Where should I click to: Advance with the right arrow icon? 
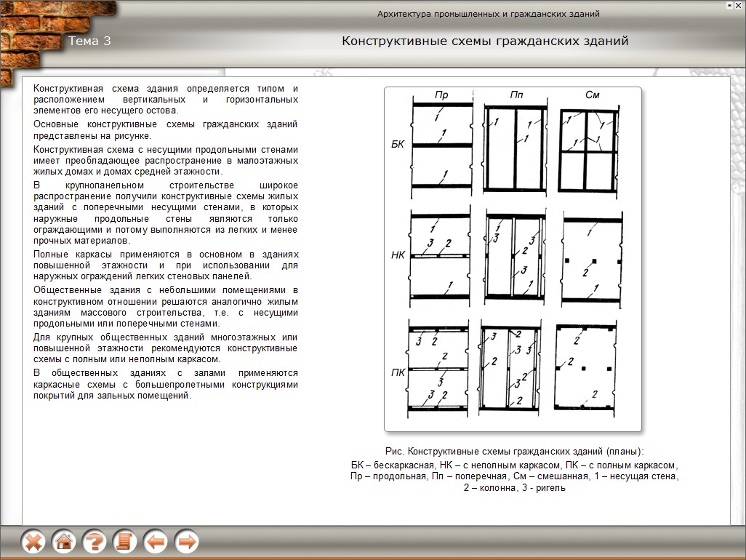click(x=186, y=542)
